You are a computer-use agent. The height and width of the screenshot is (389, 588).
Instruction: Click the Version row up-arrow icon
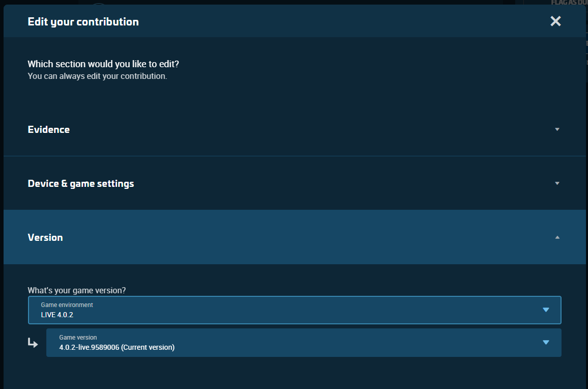pos(557,237)
